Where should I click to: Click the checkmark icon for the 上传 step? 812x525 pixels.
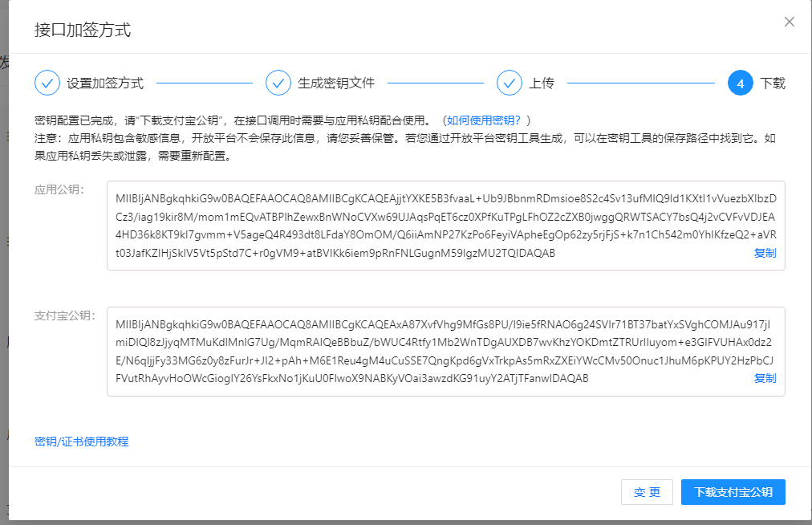(x=508, y=82)
